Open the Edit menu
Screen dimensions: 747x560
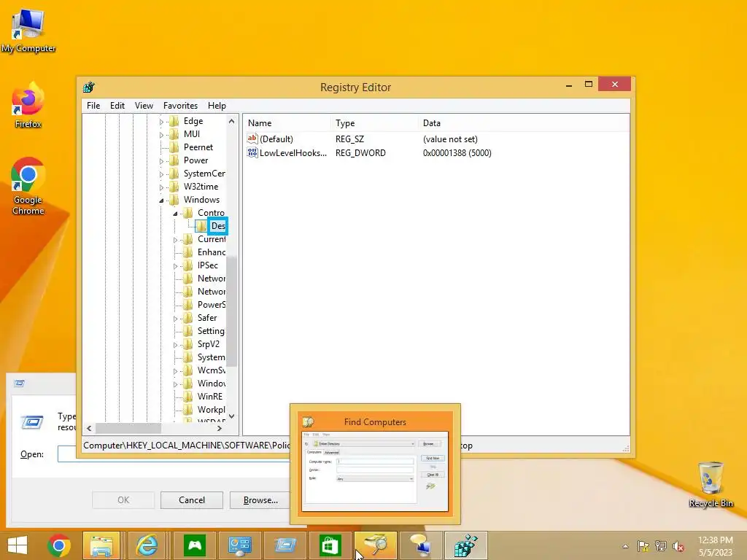117,106
